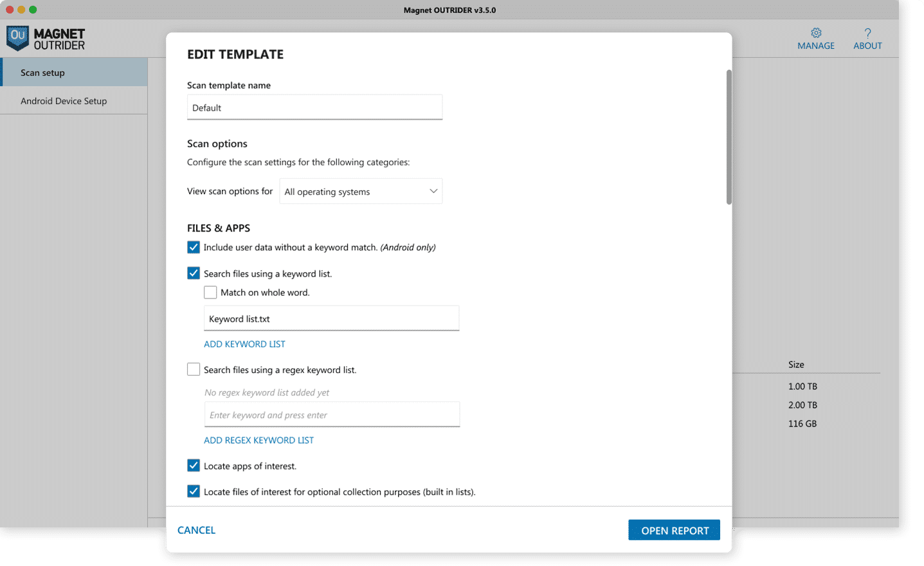This screenshot has height=566, width=924.
Task: Uncheck Locate apps of interest
Action: [x=194, y=466]
